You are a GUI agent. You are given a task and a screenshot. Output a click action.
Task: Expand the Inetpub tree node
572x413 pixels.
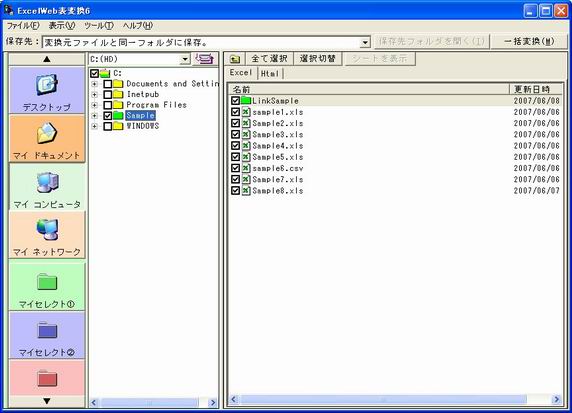tap(94, 94)
